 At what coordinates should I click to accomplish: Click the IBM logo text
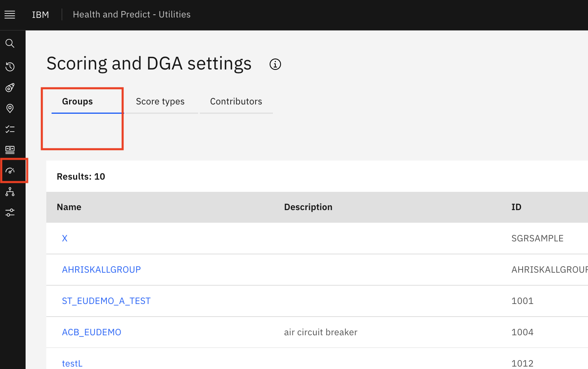[x=41, y=15]
